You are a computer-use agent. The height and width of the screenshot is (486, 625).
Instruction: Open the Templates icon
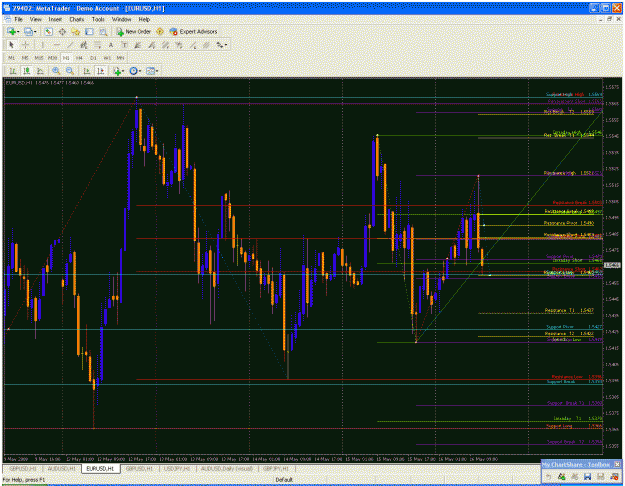[150, 71]
